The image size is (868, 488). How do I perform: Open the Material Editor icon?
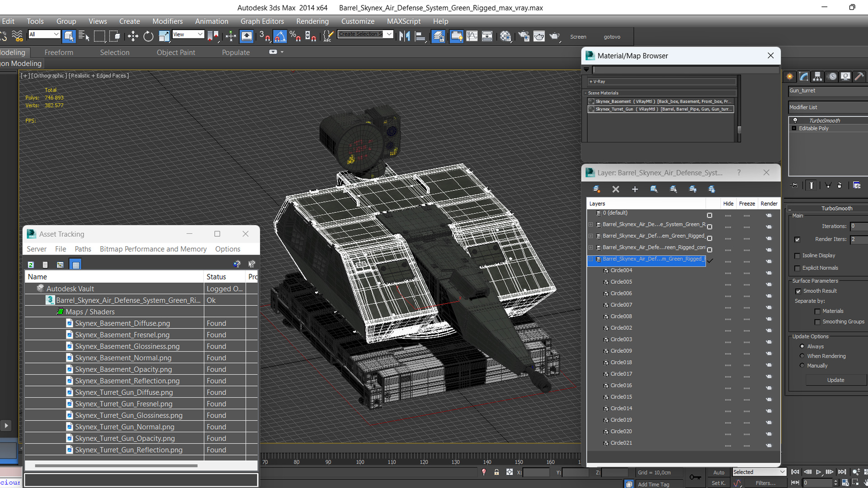(x=505, y=36)
